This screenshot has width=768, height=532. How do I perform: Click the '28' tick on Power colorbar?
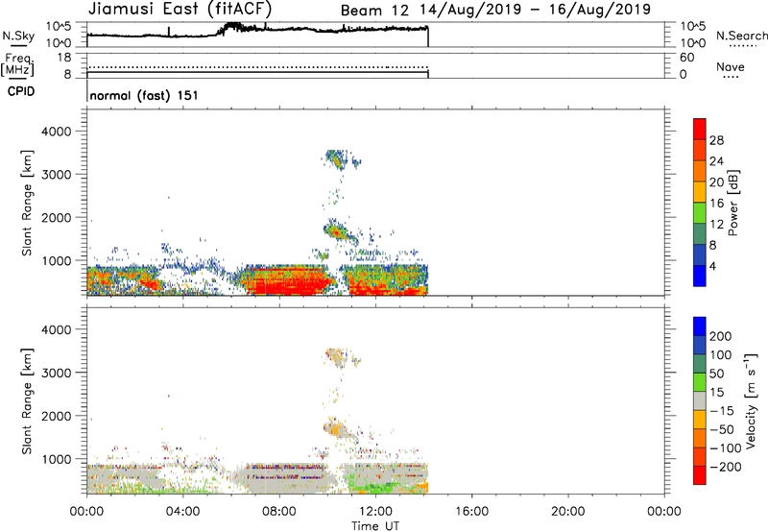coord(716,140)
